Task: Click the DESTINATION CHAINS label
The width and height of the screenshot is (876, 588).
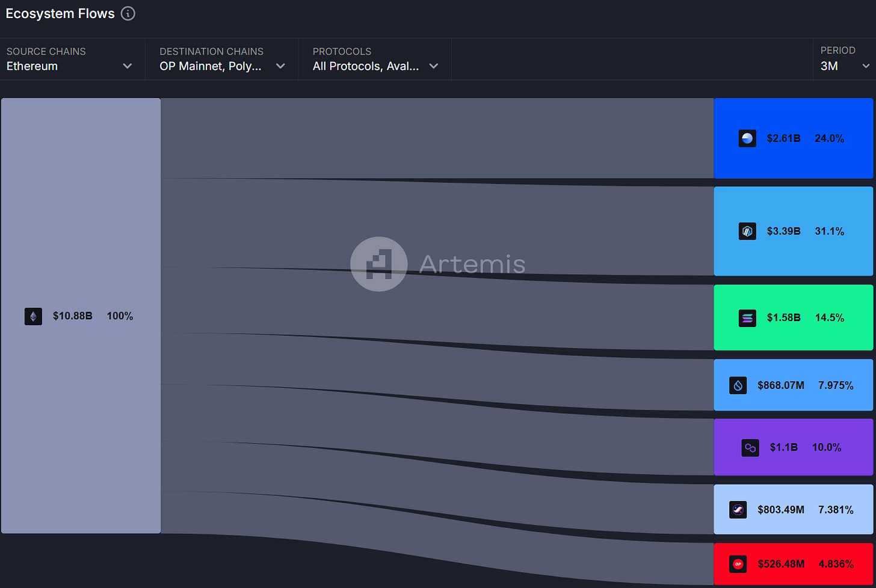Action: click(211, 52)
